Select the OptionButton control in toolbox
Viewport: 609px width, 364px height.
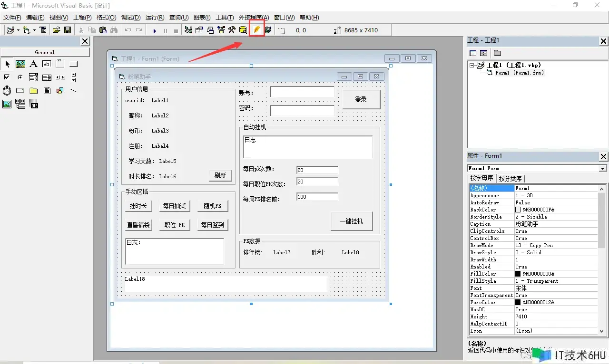[x=20, y=77]
